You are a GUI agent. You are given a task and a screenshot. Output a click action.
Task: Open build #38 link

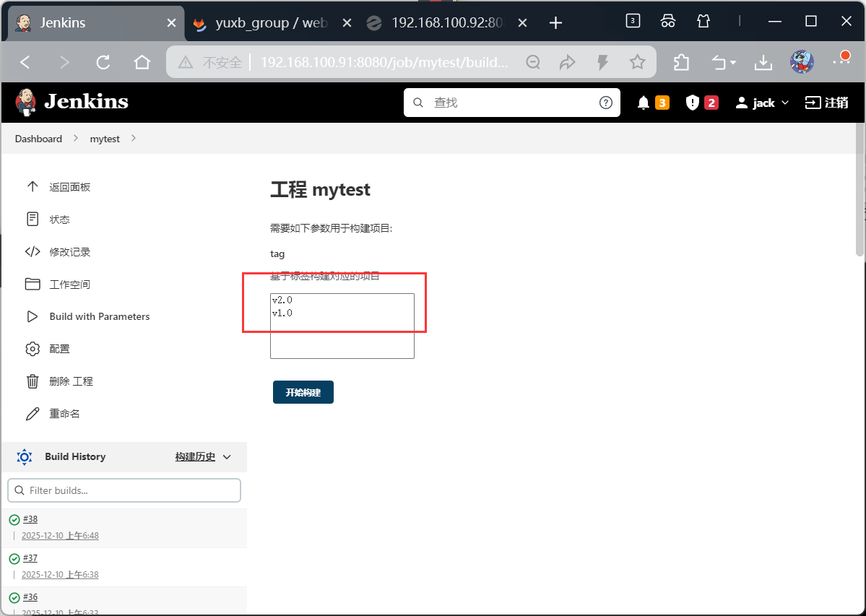[x=30, y=519]
